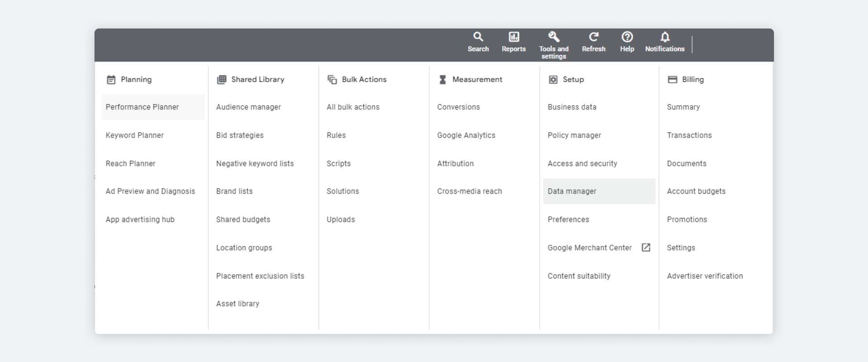Go to Advertiser verification
Screen dimensions: 868x362
pos(705,276)
